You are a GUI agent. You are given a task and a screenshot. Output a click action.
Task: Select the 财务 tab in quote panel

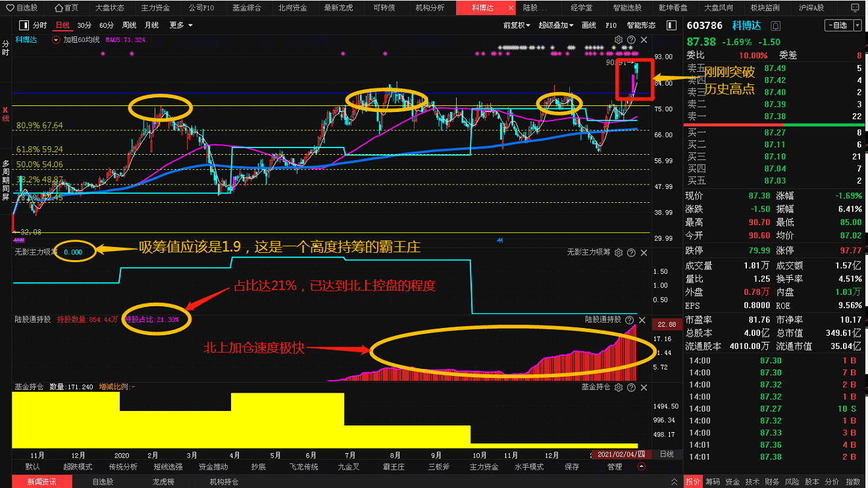click(x=773, y=481)
